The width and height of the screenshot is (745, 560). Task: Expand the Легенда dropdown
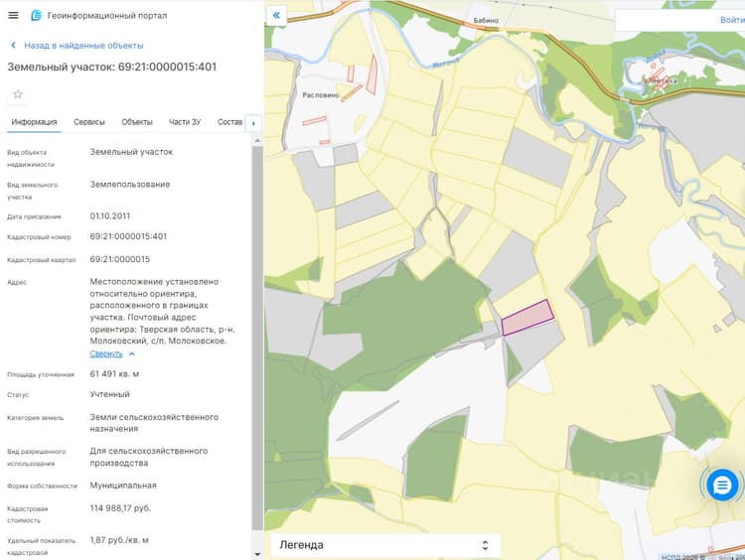[x=385, y=545]
